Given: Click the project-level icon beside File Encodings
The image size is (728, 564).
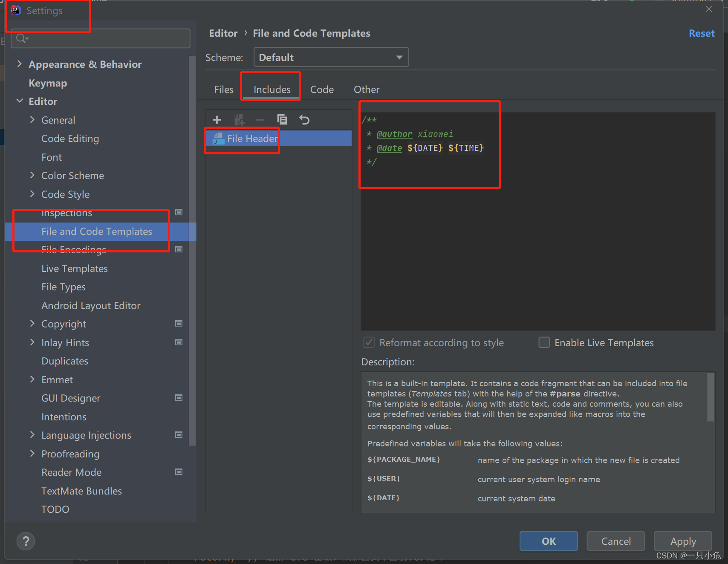Looking at the screenshot, I should coord(179,249).
